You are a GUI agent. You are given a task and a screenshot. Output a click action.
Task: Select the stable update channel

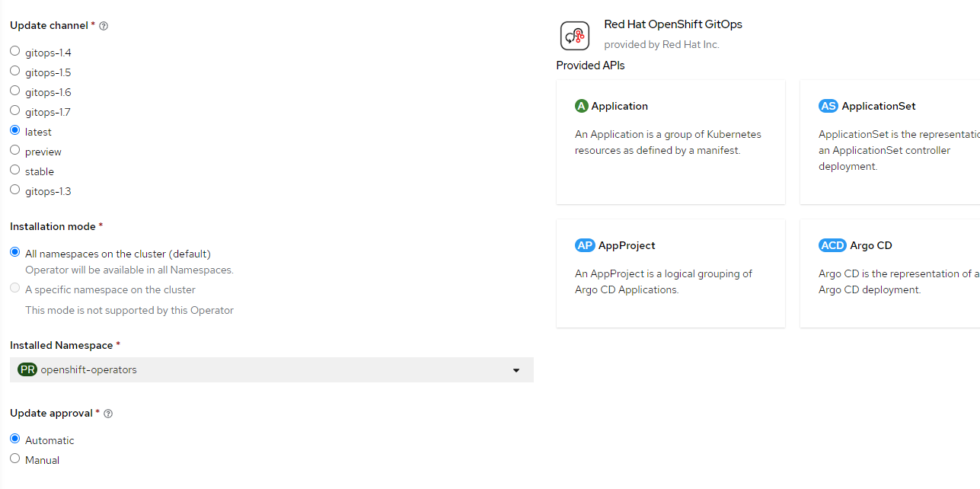tap(15, 170)
